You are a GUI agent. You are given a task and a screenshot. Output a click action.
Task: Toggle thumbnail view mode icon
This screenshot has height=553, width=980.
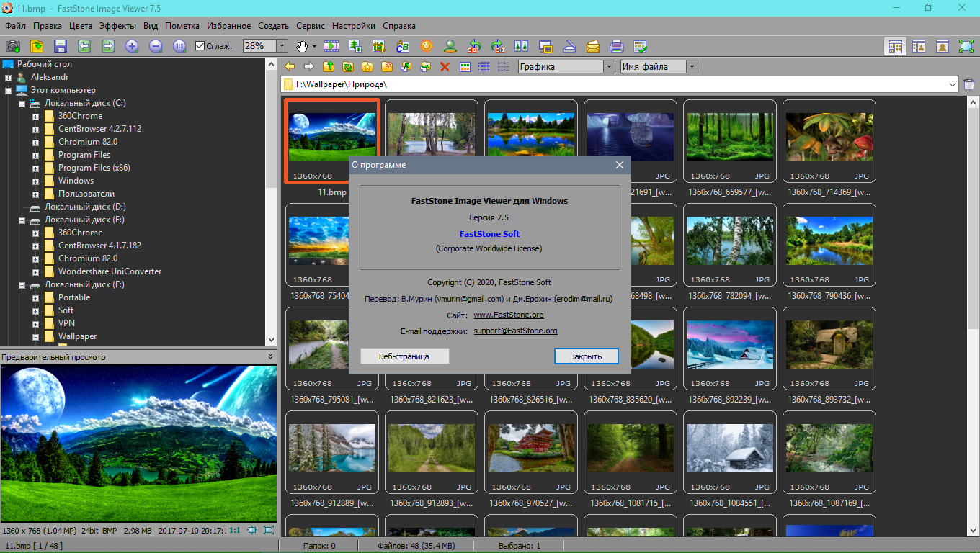(465, 67)
